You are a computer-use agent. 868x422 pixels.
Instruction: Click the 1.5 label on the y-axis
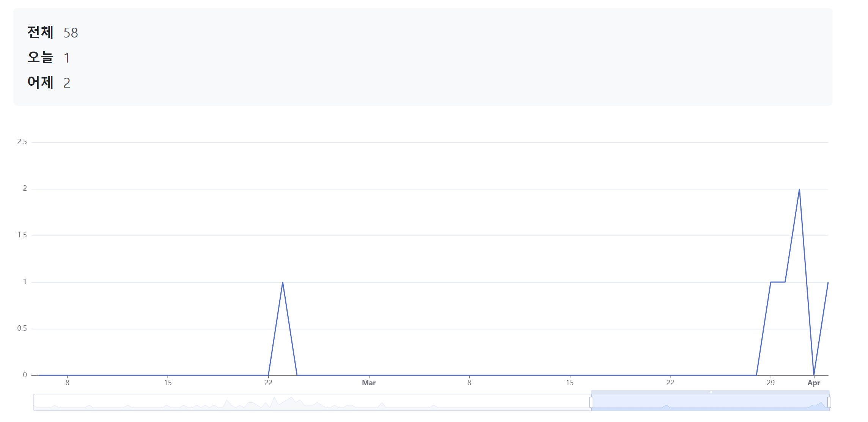point(22,235)
